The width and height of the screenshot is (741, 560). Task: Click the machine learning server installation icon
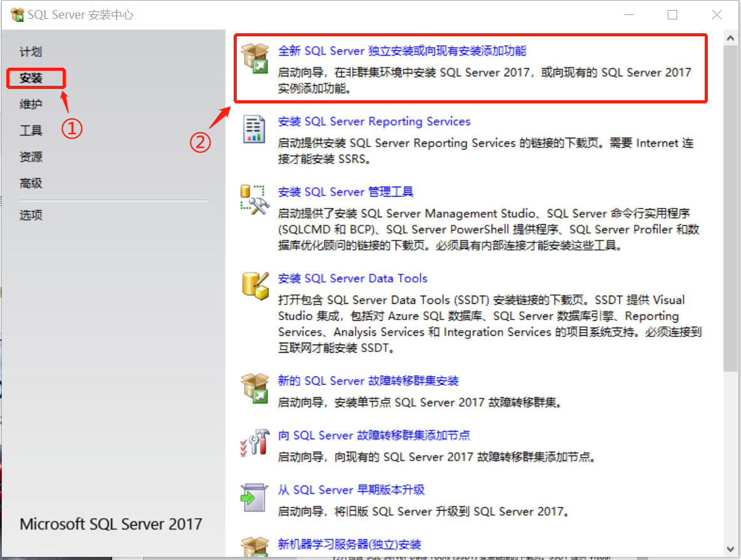point(255,547)
